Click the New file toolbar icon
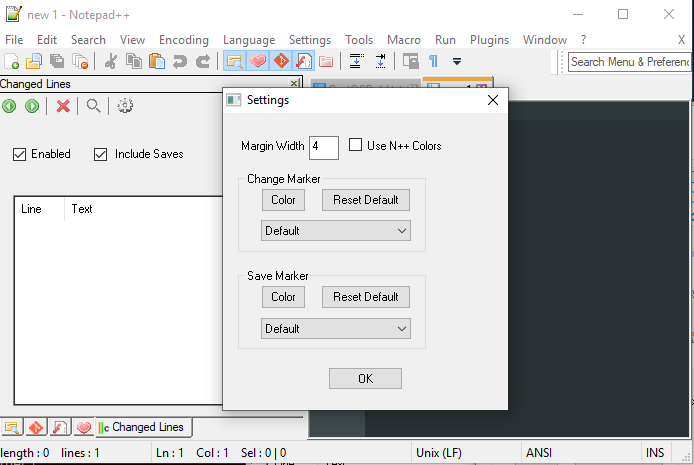 coord(12,61)
